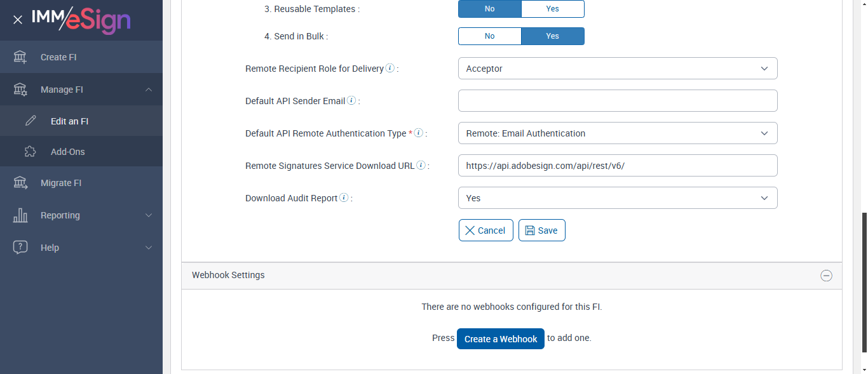This screenshot has width=868, height=374.
Task: Click the Reporting bar chart icon
Action: click(20, 215)
